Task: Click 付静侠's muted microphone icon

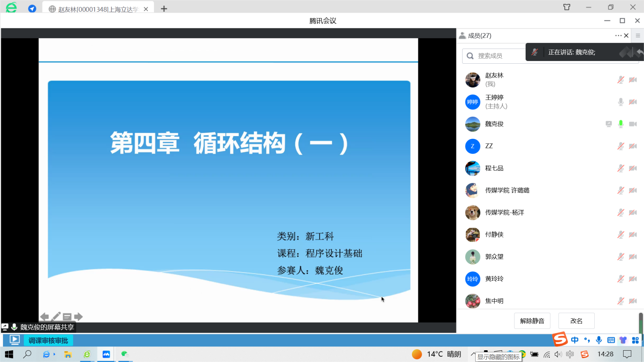Action: click(621, 235)
